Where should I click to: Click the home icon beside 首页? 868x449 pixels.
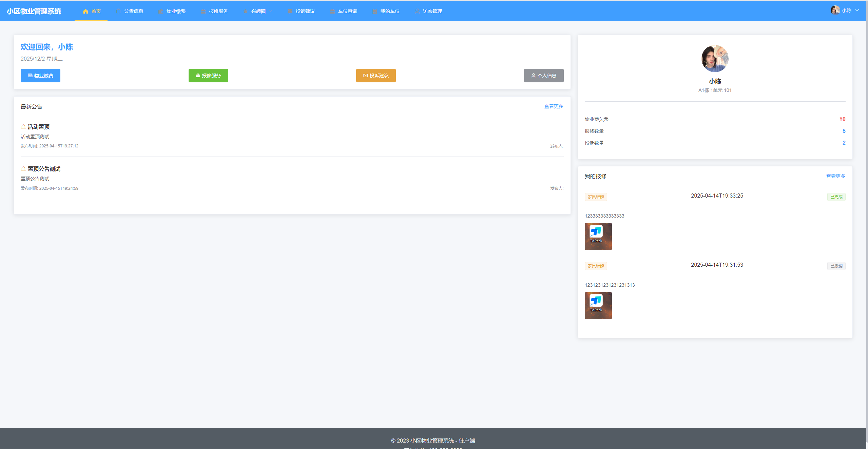(85, 11)
